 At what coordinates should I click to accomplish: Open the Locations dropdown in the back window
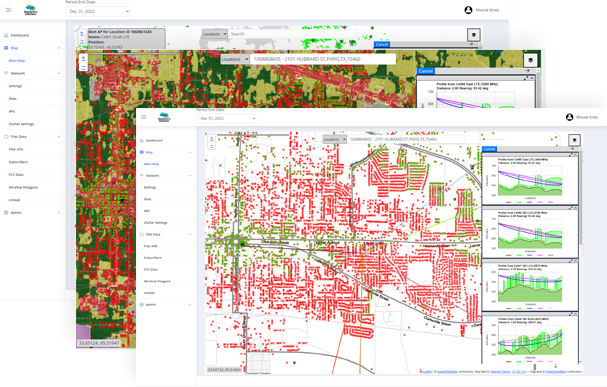(214, 34)
